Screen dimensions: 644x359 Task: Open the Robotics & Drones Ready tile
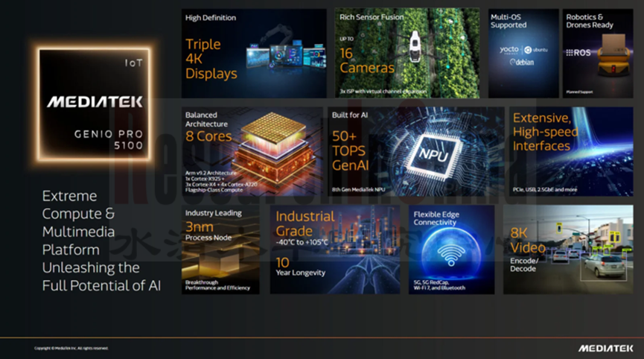pyautogui.click(x=598, y=54)
